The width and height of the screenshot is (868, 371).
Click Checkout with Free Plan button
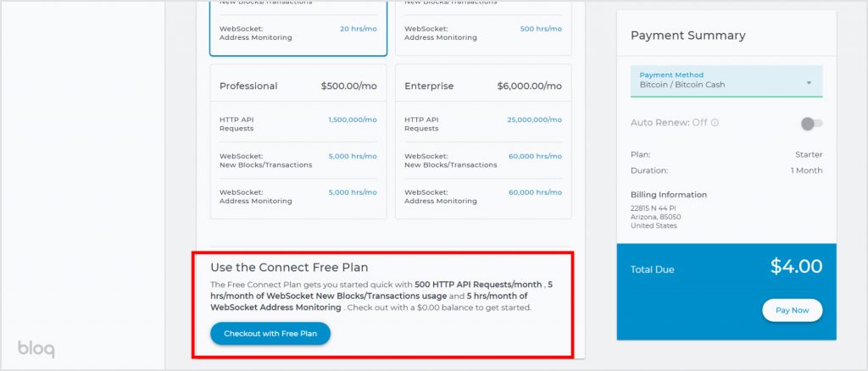point(270,334)
